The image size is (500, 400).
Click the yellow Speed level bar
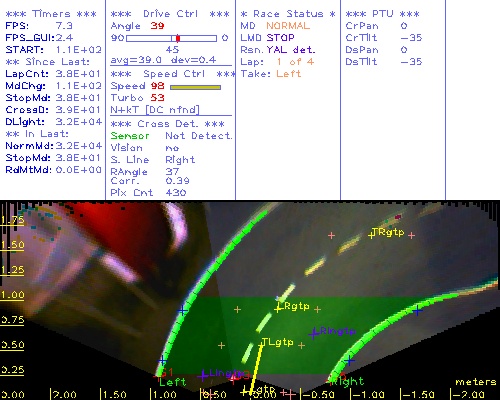click(x=195, y=87)
